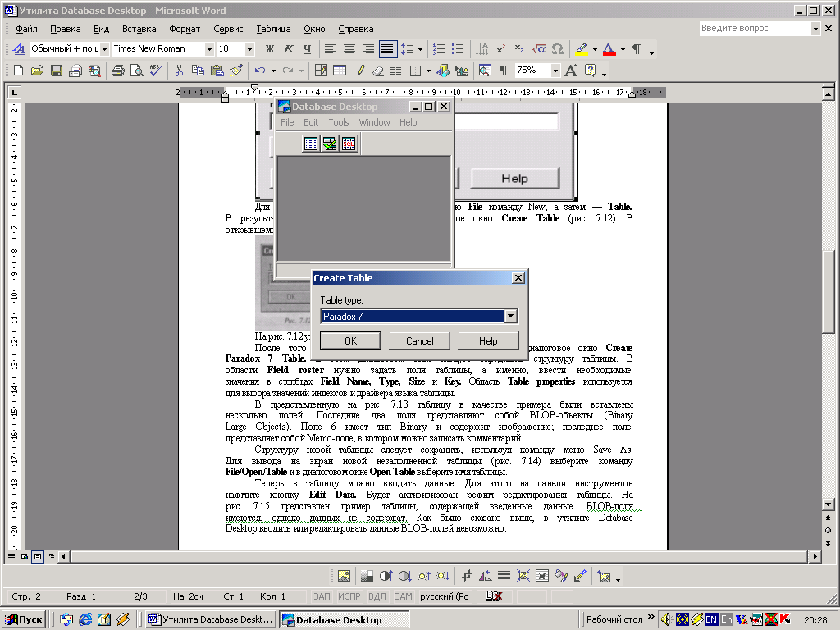Toggle bold formatting in Word toolbar
Image resolution: width=840 pixels, height=630 pixels.
coord(269,48)
